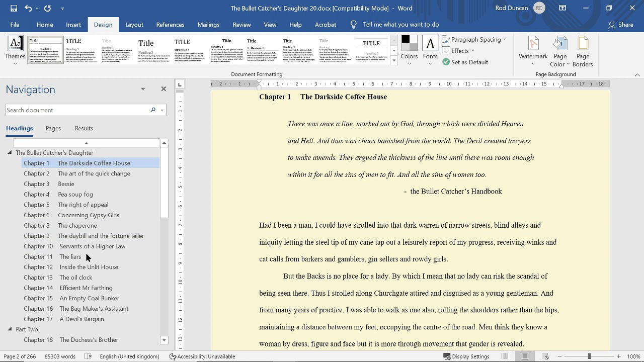Switch to Print Layout view icon

pos(525,356)
